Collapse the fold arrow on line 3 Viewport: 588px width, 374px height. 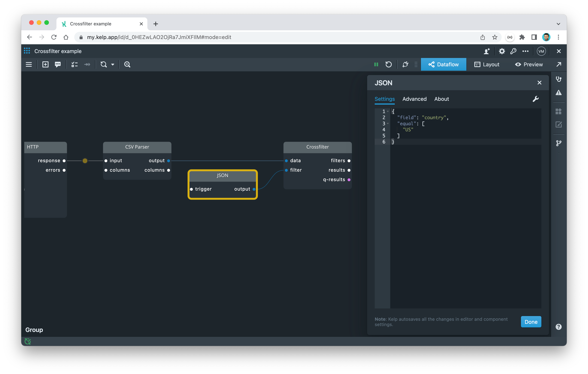click(x=388, y=124)
